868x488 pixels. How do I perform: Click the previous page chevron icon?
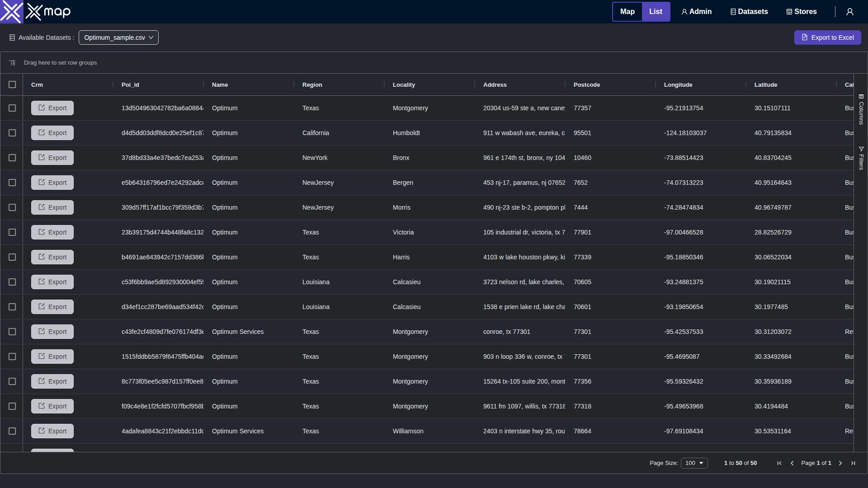(x=792, y=463)
